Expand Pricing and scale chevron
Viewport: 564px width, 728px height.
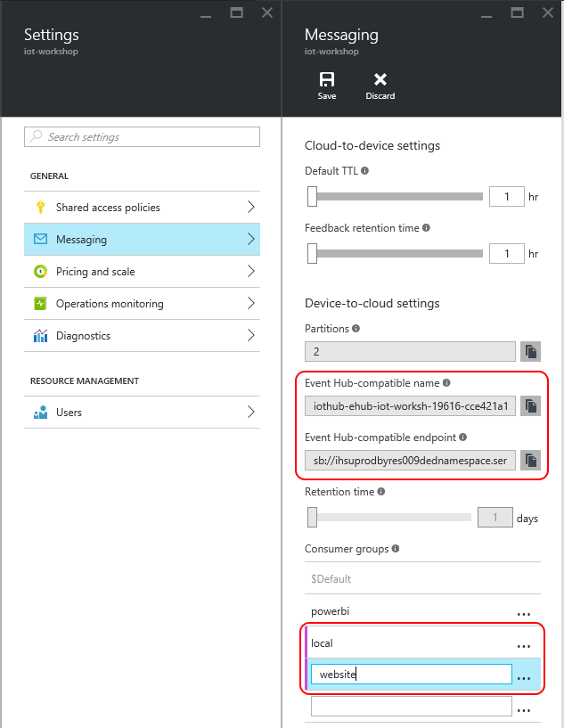251,272
